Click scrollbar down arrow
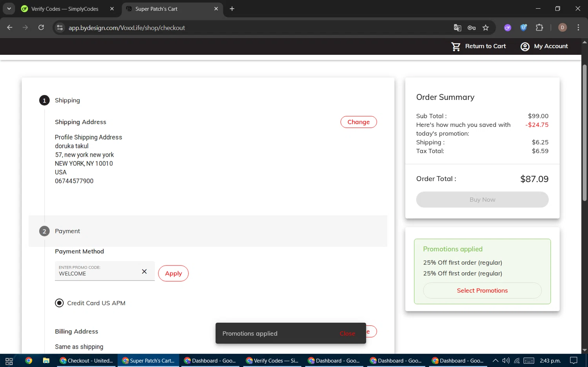 pyautogui.click(x=584, y=350)
